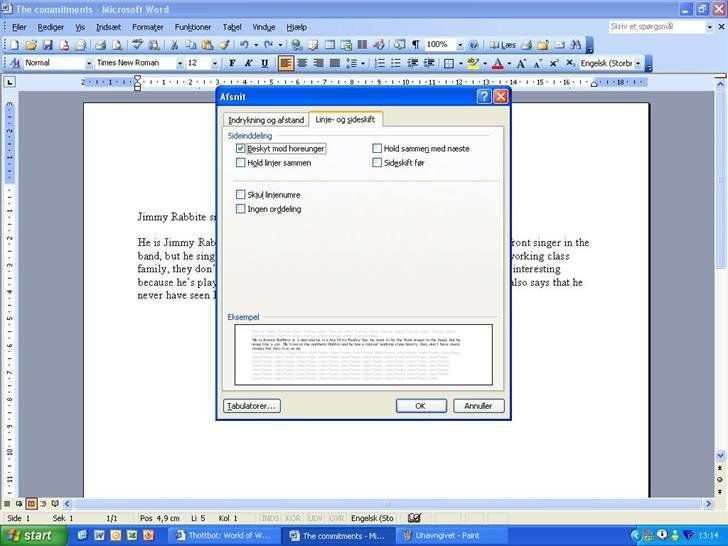Click the font color icon

(x=497, y=63)
